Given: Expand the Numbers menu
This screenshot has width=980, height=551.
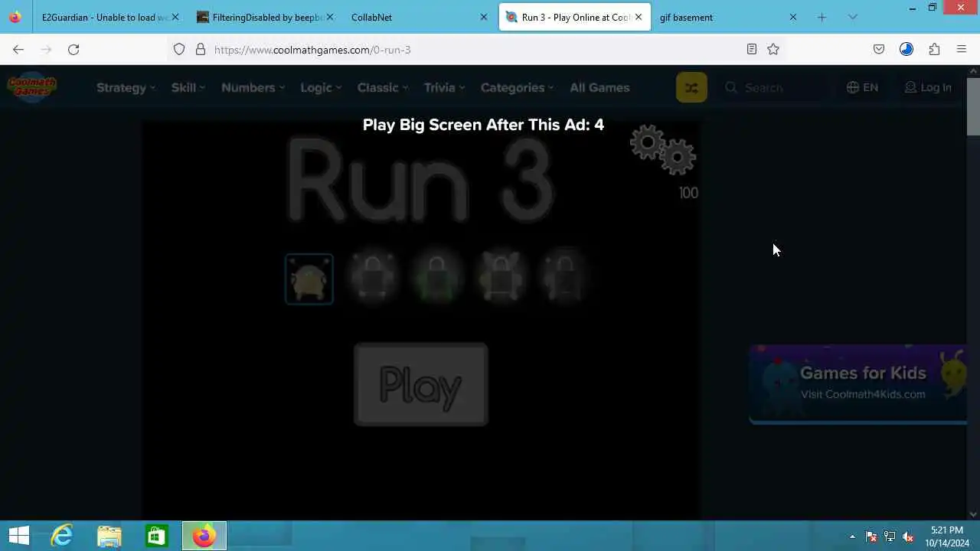Looking at the screenshot, I should click(253, 87).
